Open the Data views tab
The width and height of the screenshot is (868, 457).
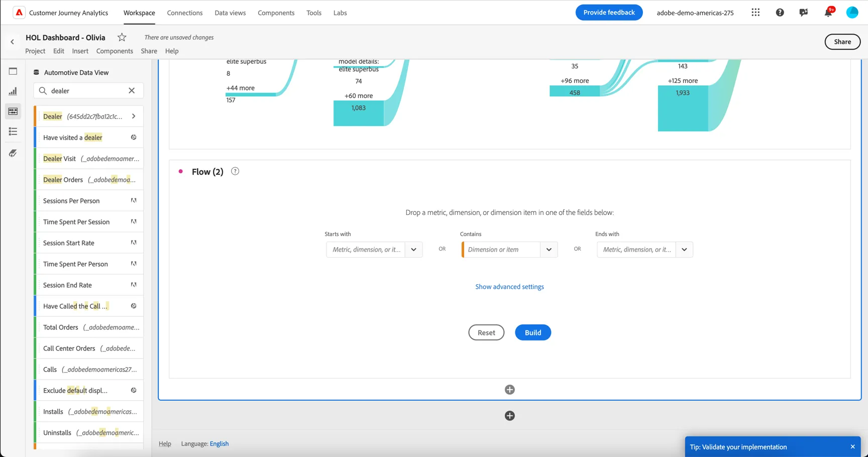click(x=230, y=13)
